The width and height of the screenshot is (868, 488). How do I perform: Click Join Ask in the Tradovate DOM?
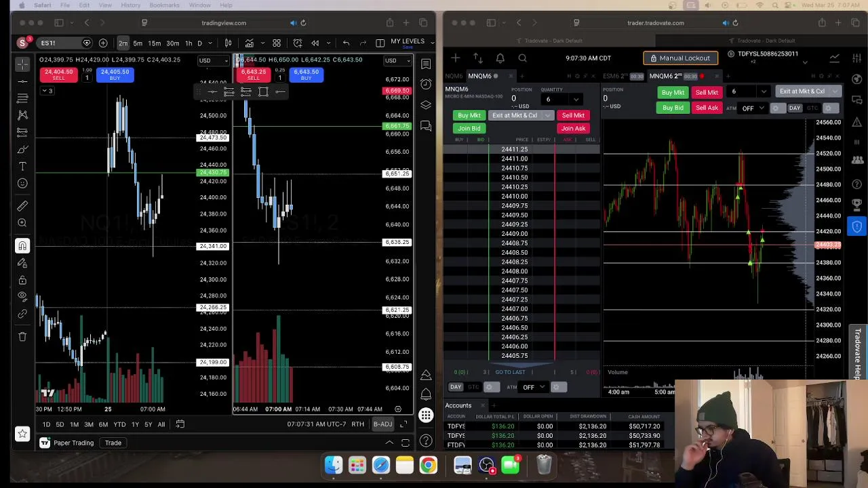click(x=573, y=128)
